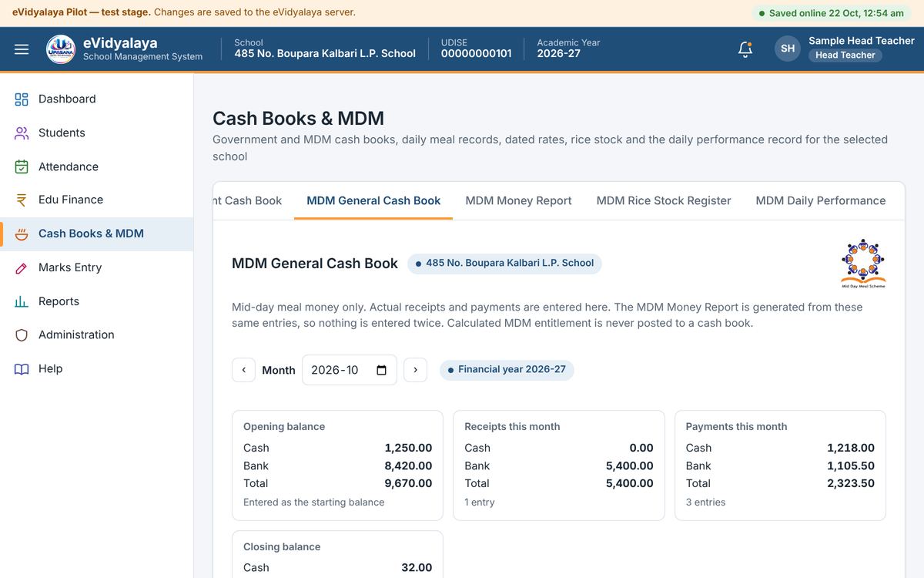The width and height of the screenshot is (924, 578).
Task: Navigate to Students
Action: coord(96,133)
